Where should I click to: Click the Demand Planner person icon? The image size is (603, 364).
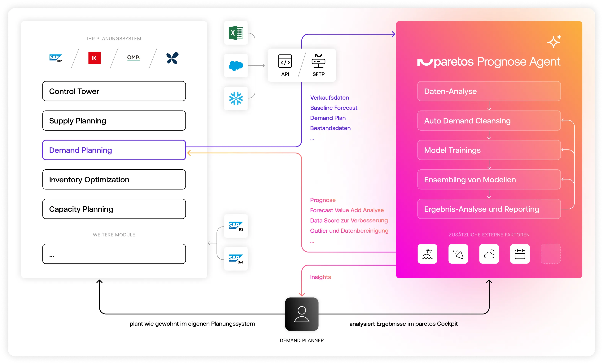[302, 314]
